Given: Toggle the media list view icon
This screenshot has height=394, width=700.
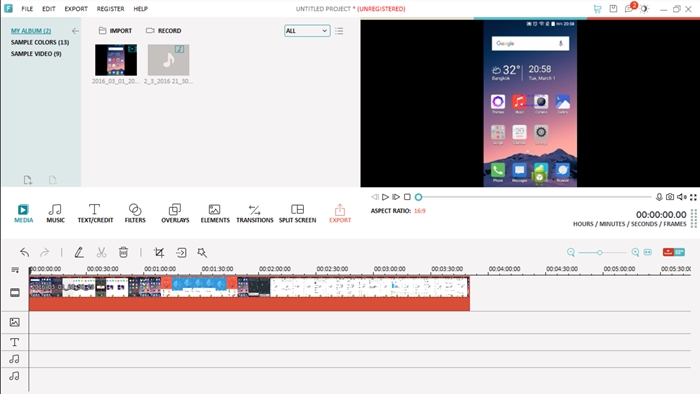Looking at the screenshot, I should click(339, 31).
